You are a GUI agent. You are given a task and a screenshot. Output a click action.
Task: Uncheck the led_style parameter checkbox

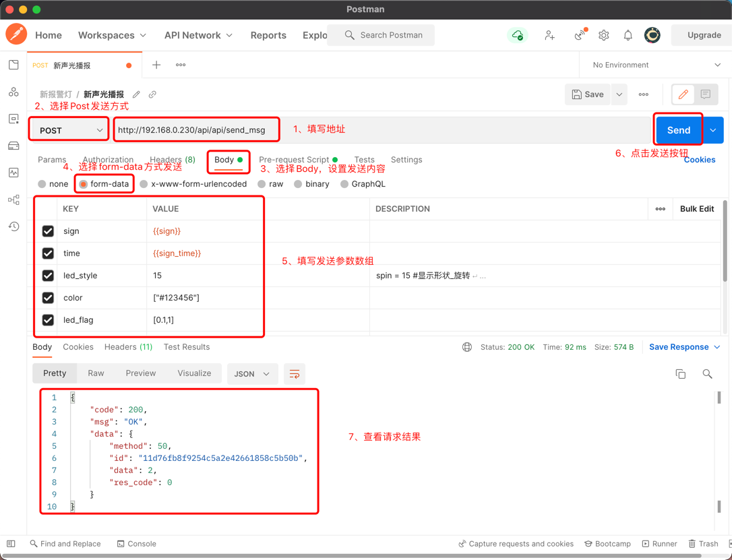coord(48,276)
